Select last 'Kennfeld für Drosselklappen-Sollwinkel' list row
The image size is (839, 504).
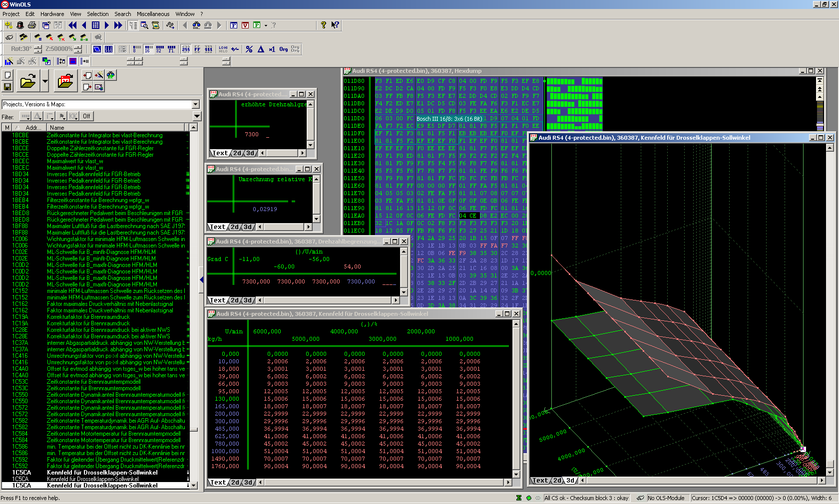click(95, 486)
